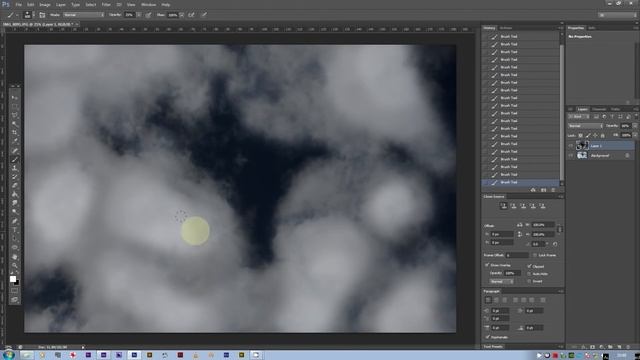Open the Brush Preset picker
640x360 pixels.
(x=28, y=15)
